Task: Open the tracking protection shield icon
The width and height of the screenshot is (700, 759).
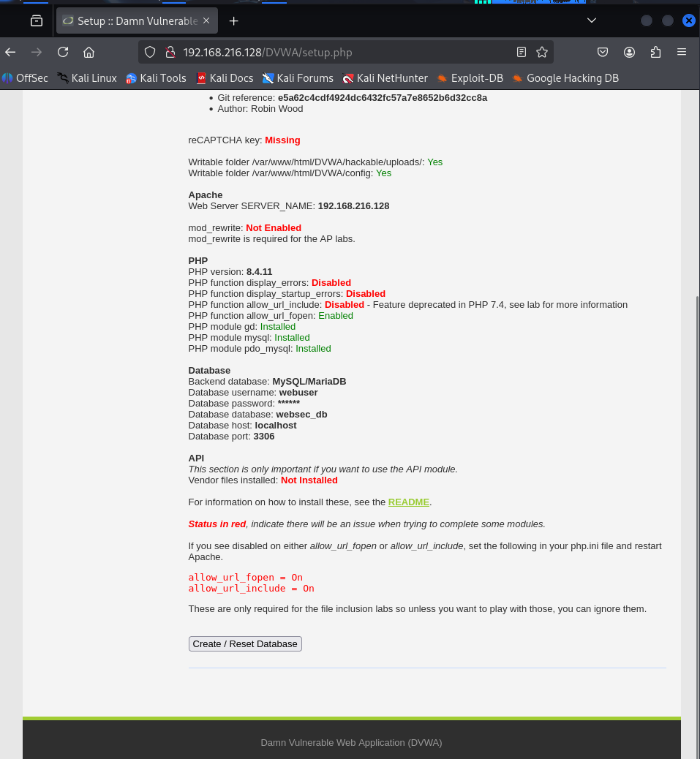Action: [x=150, y=52]
